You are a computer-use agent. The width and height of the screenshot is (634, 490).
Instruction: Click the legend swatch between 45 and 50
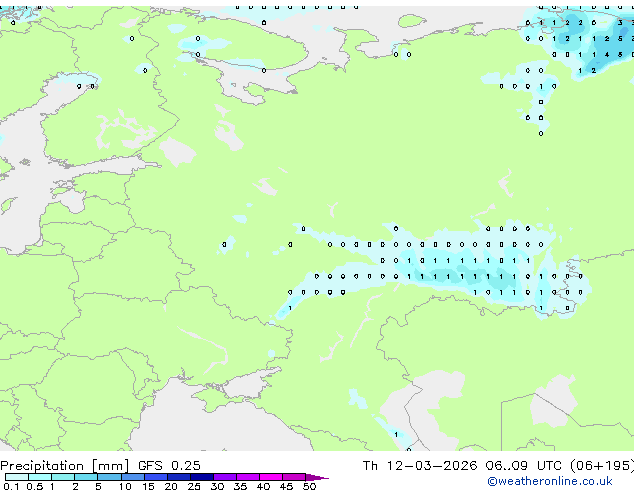pos(294,477)
